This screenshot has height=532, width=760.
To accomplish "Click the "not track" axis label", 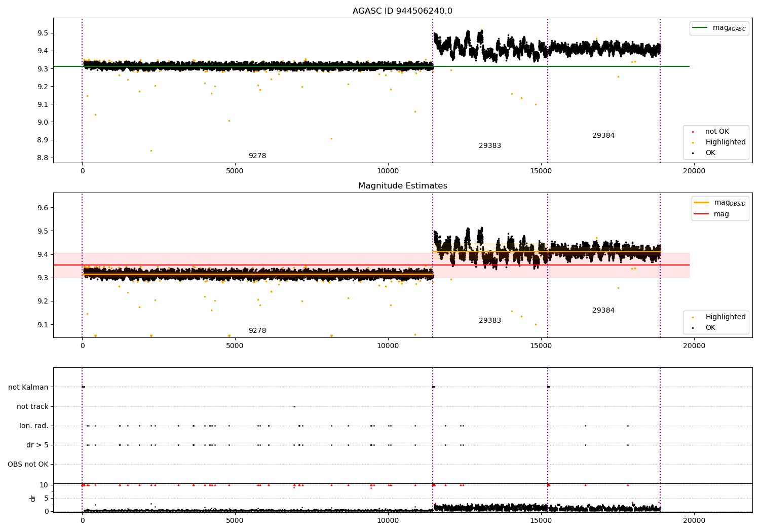I will pyautogui.click(x=32, y=407).
